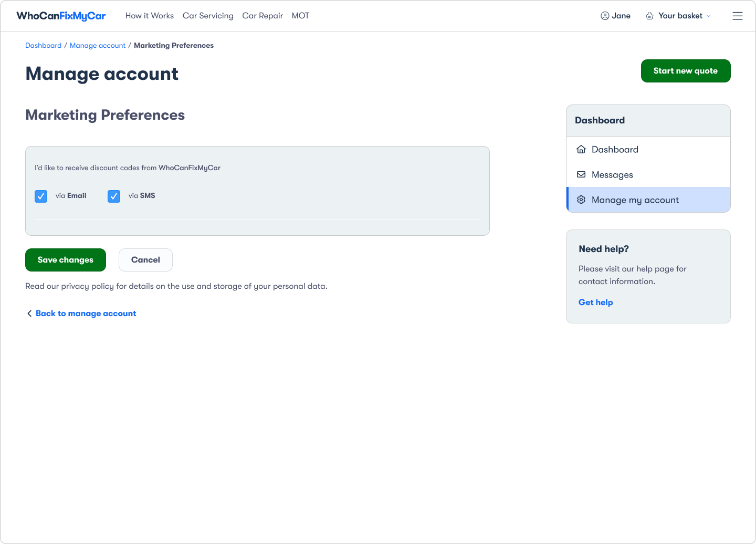Click the basket icon in the header
This screenshot has width=756, height=544.
click(649, 16)
